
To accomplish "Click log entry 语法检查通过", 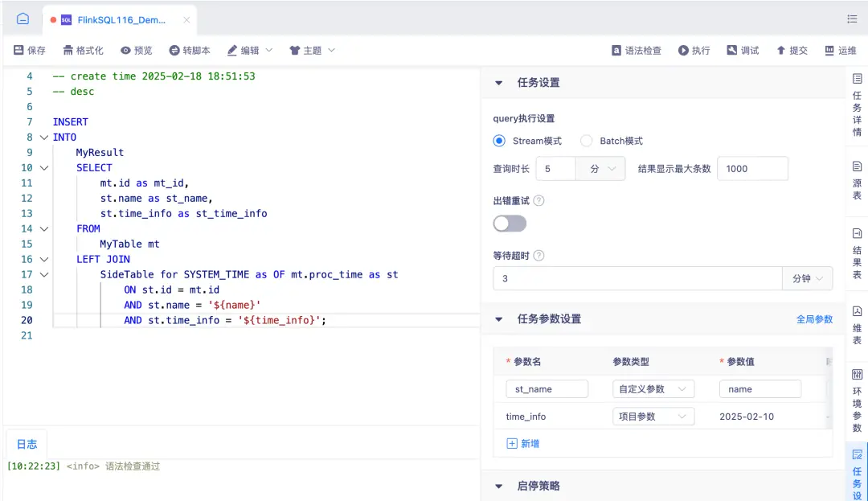I will pyautogui.click(x=133, y=466).
